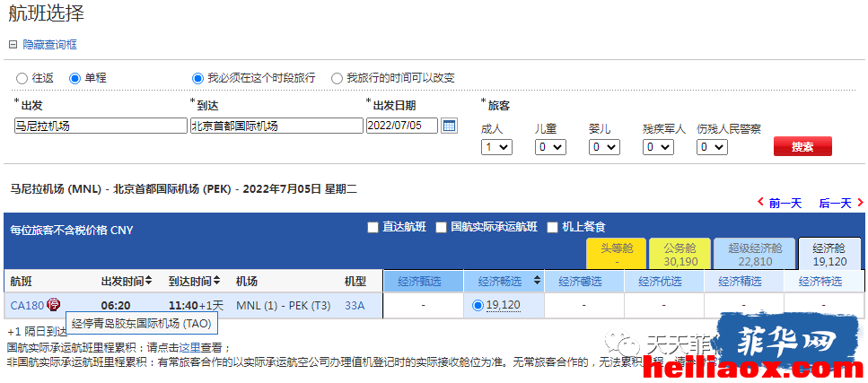Switch to the 公务舱 30,190 tab
Image resolution: width=868 pixels, height=383 pixels.
point(680,254)
